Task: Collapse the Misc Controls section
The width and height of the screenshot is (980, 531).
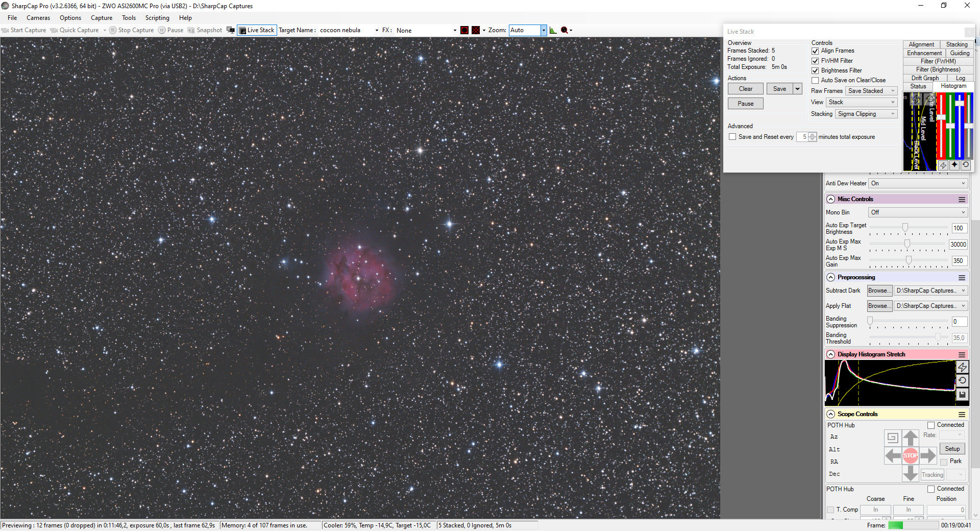Action: pyautogui.click(x=831, y=199)
